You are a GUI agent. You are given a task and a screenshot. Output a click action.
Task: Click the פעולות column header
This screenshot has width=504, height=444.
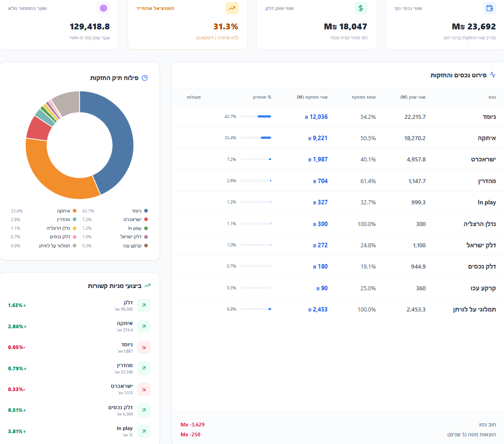194,97
